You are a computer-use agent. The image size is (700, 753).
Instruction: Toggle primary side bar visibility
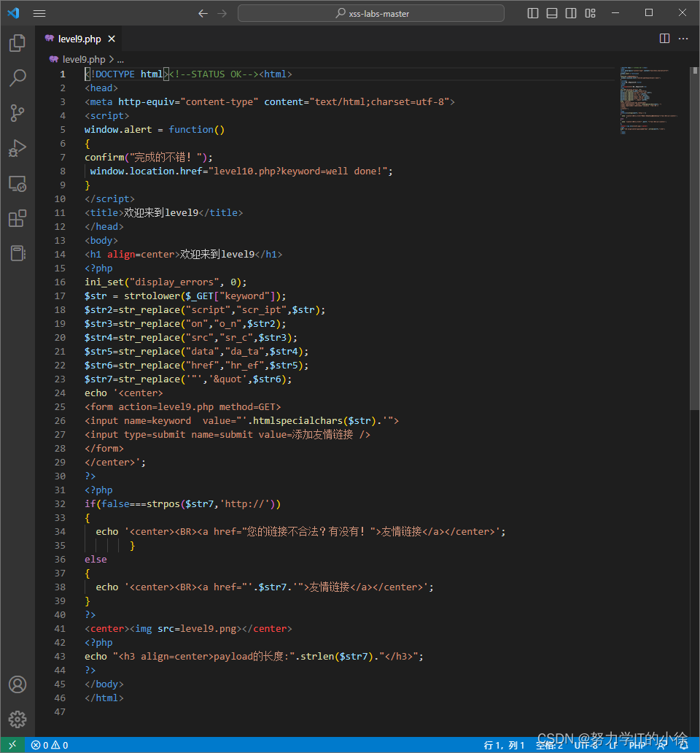pyautogui.click(x=532, y=13)
